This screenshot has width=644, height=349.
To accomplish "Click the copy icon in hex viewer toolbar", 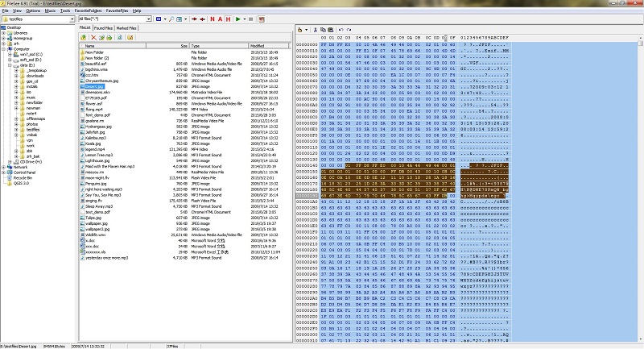I will 323,30.
